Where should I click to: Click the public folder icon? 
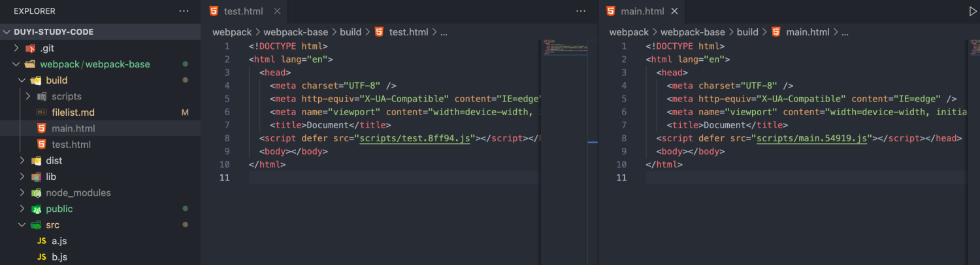[37, 209]
